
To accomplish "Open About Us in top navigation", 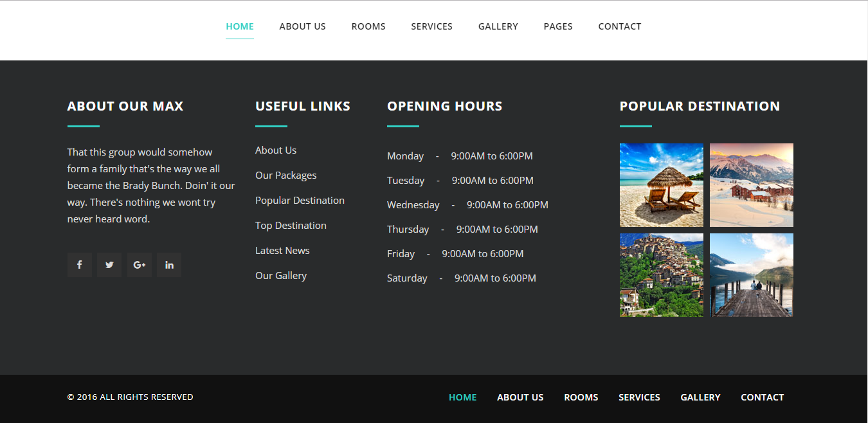I will click(x=302, y=26).
